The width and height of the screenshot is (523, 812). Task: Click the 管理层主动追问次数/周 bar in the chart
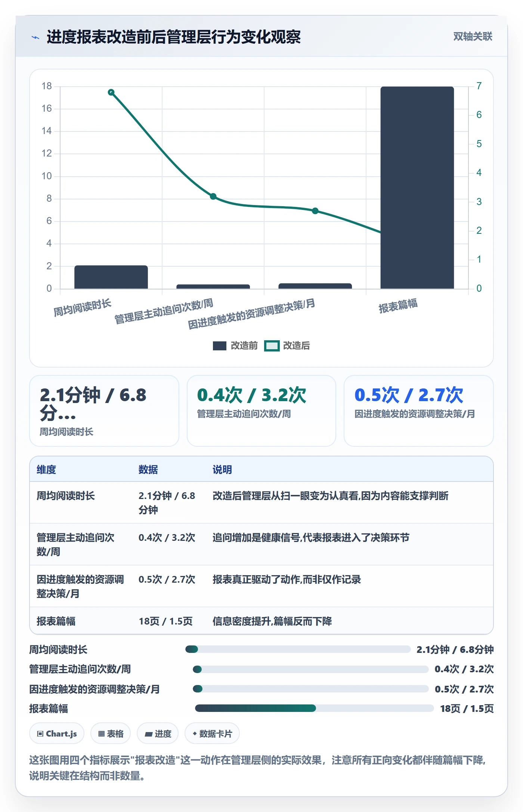point(213,286)
